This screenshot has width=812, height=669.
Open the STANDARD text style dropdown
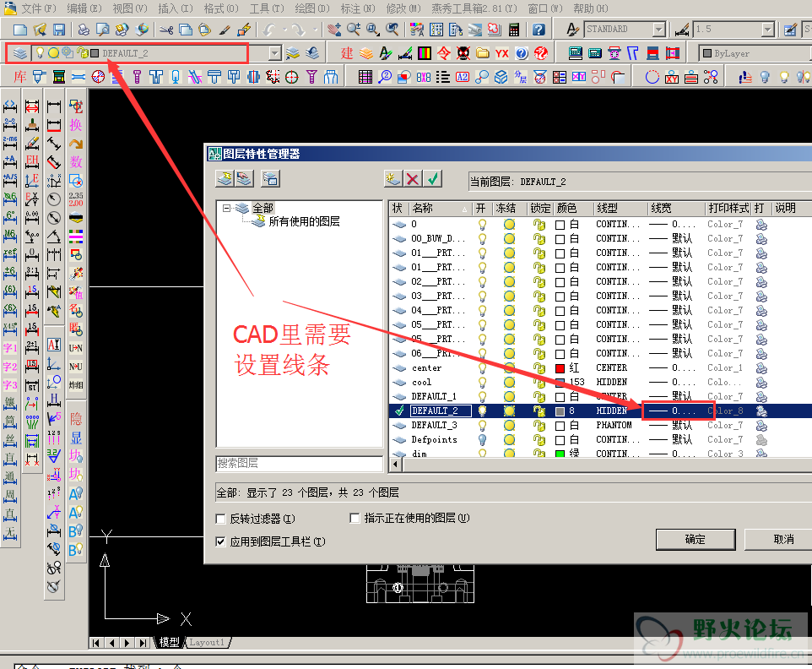coord(658,30)
